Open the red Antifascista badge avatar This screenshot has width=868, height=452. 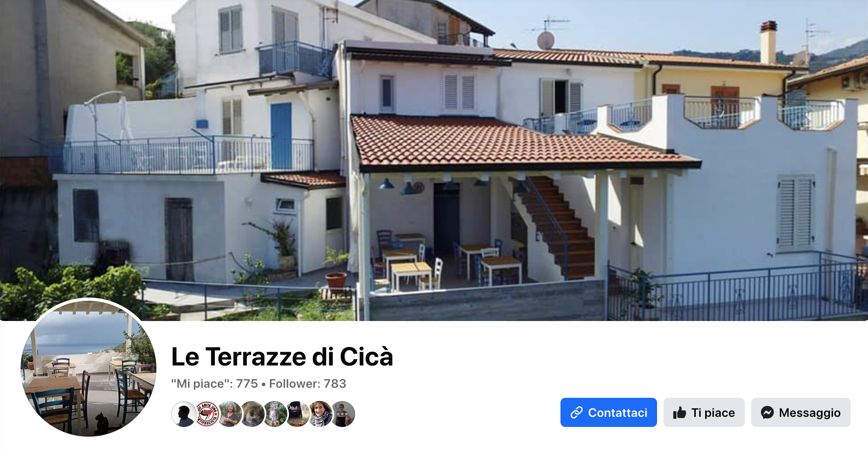click(x=207, y=414)
